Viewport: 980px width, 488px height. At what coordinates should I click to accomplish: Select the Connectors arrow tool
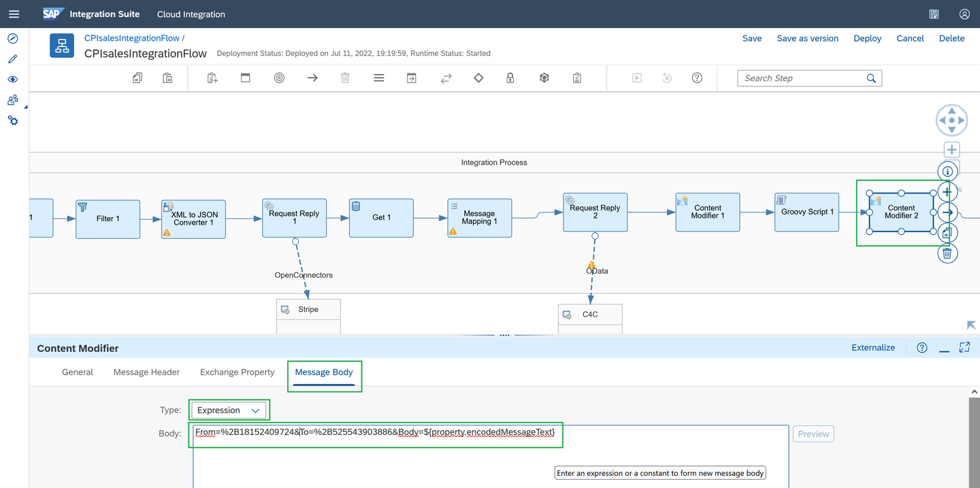pyautogui.click(x=312, y=78)
